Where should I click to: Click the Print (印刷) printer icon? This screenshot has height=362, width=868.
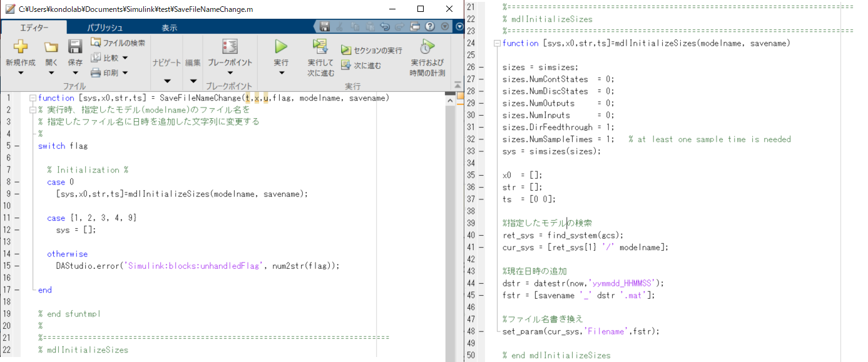[x=96, y=73]
